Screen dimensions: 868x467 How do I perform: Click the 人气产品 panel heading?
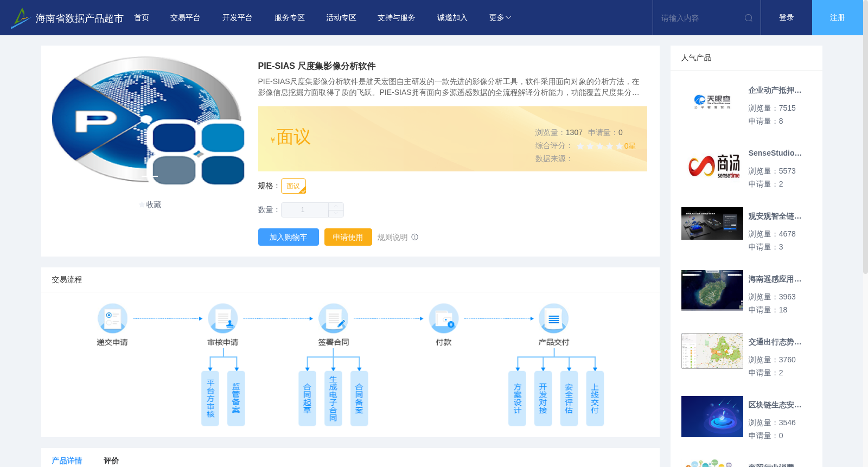(696, 58)
